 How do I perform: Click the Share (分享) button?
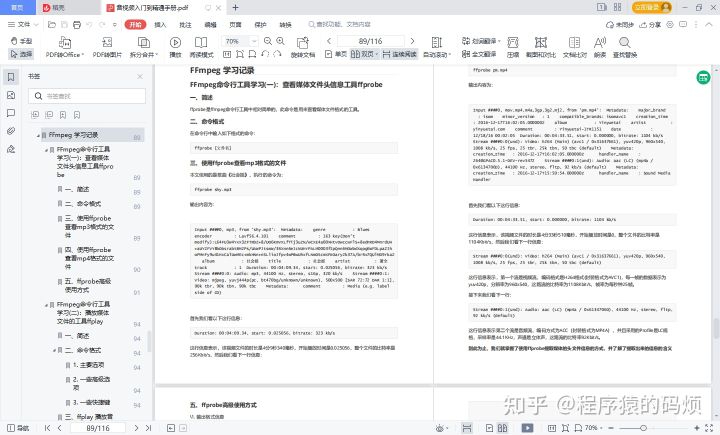[x=650, y=24]
